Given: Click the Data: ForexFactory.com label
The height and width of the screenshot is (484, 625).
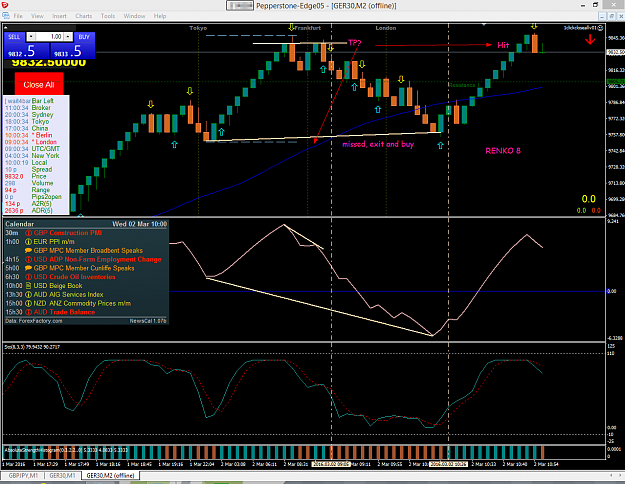Looking at the screenshot, I should 34,321.
